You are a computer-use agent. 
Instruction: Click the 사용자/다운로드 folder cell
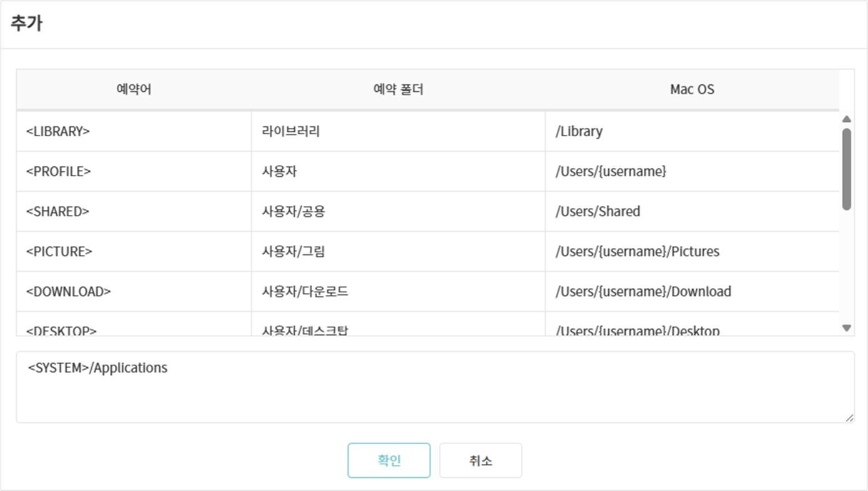click(305, 291)
